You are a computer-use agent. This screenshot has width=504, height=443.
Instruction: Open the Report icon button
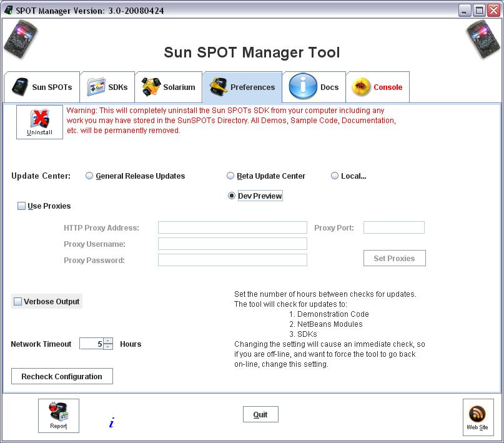tap(59, 415)
